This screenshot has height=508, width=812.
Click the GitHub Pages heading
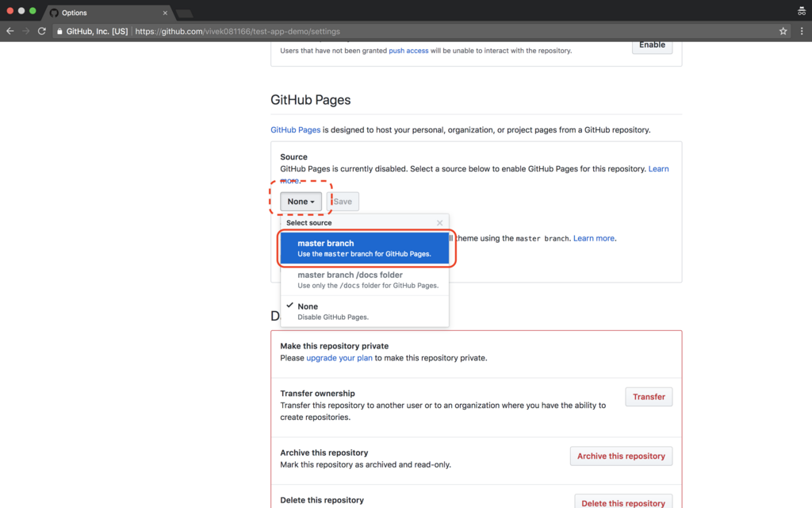(311, 100)
